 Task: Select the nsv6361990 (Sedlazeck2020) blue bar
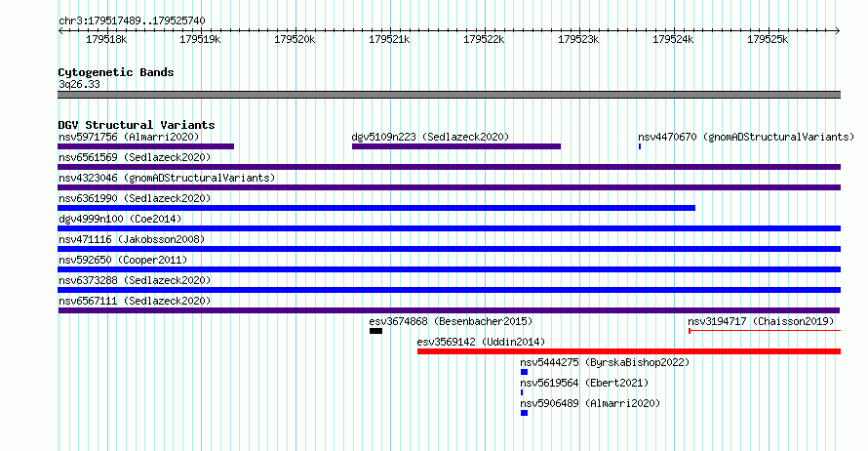tap(376, 208)
